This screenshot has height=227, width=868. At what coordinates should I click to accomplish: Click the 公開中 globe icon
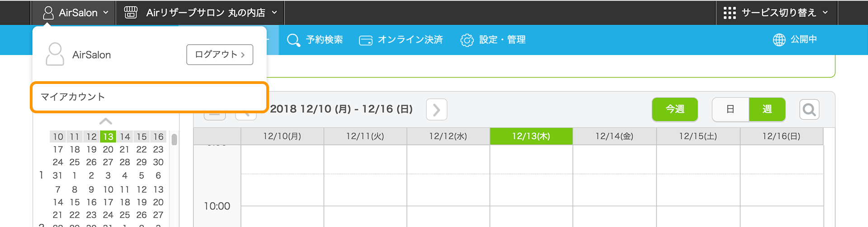779,40
